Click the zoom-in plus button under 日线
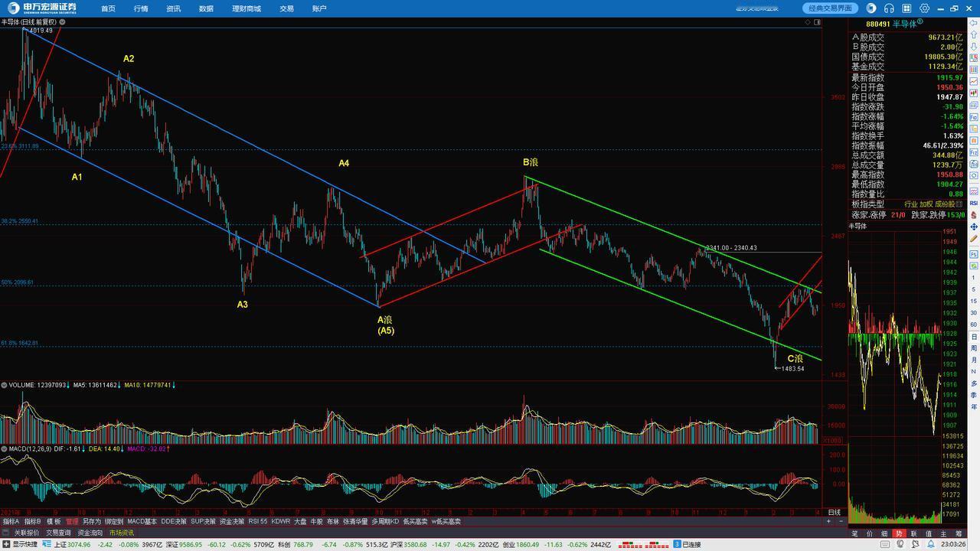 tap(829, 521)
